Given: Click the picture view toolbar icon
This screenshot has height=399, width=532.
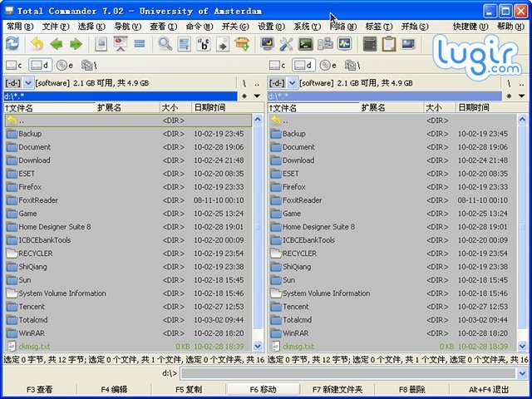Looking at the screenshot, I should click(101, 44).
